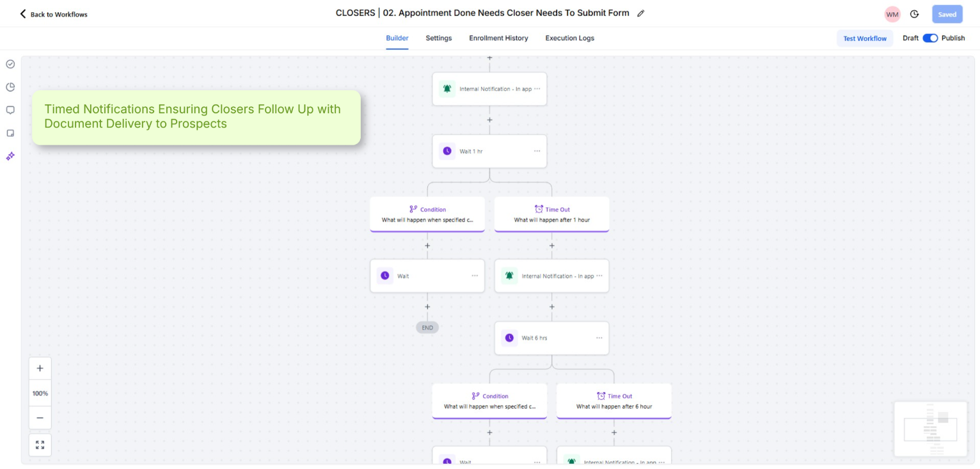Open three-dot menu on top Internal Notification step

click(537, 89)
